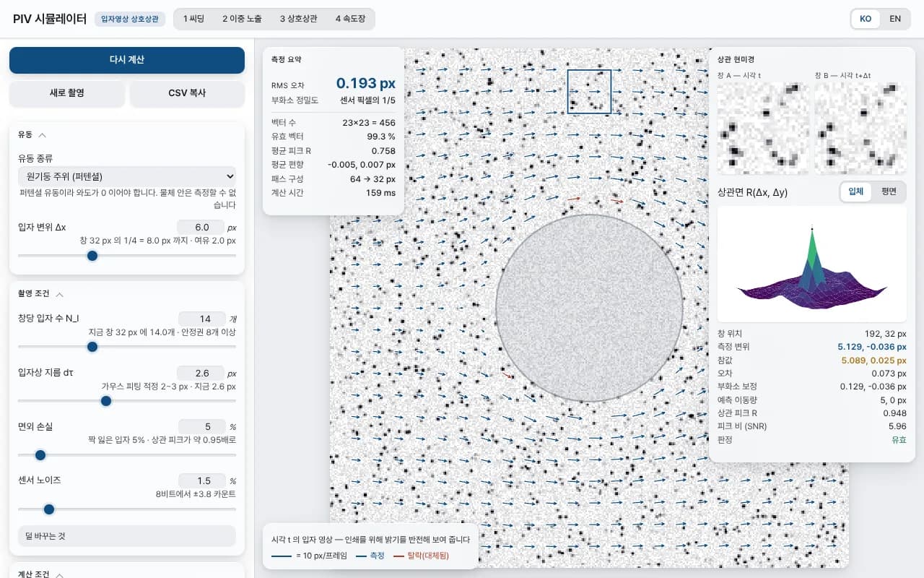Go to the 1 씨딩 step tab
The height and width of the screenshot is (578, 924).
[193, 19]
